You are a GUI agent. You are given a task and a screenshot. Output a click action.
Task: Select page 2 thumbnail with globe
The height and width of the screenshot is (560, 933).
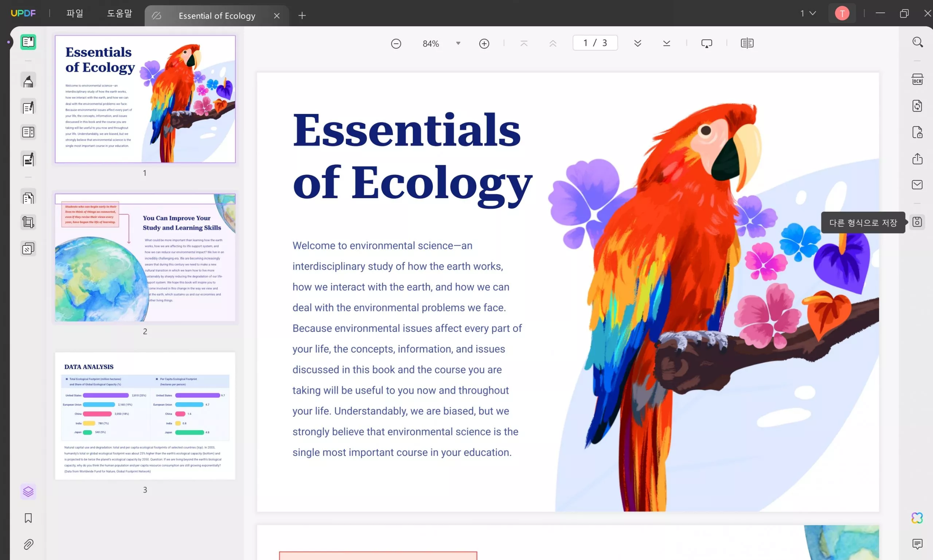[145, 257]
